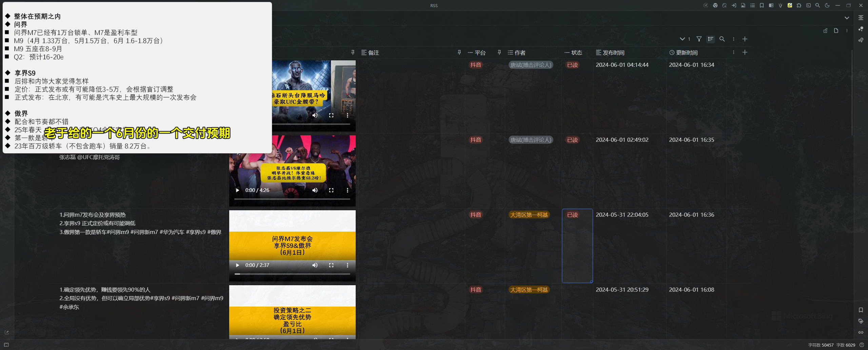Open more options beside 更新时间 column header
Screen dimensions: 868x350
pyautogui.click(x=734, y=52)
